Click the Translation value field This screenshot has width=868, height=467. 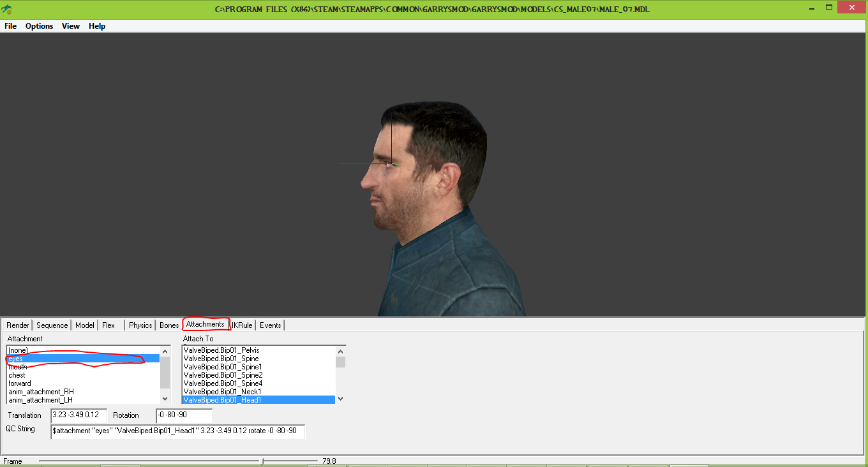pos(79,415)
